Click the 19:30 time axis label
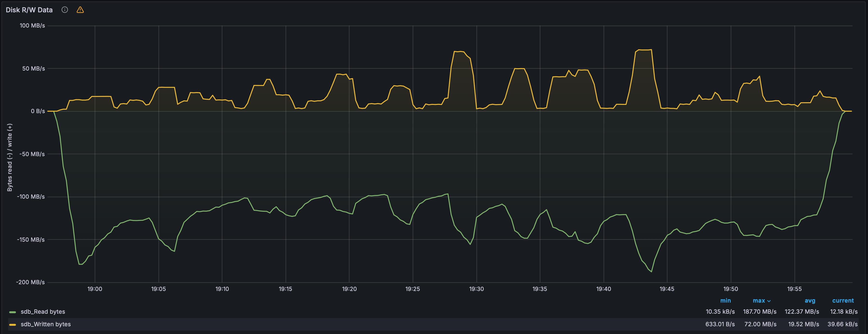 pos(476,289)
